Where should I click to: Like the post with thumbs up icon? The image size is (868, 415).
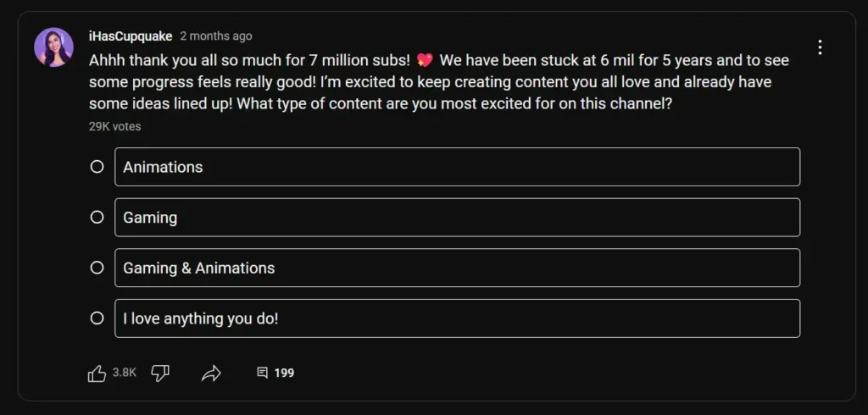[x=97, y=373]
